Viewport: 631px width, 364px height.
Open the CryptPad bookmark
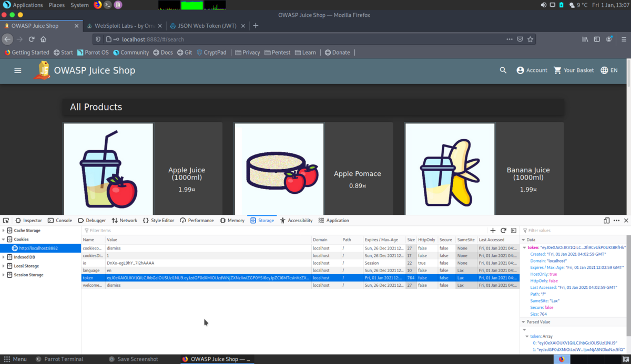211,53
